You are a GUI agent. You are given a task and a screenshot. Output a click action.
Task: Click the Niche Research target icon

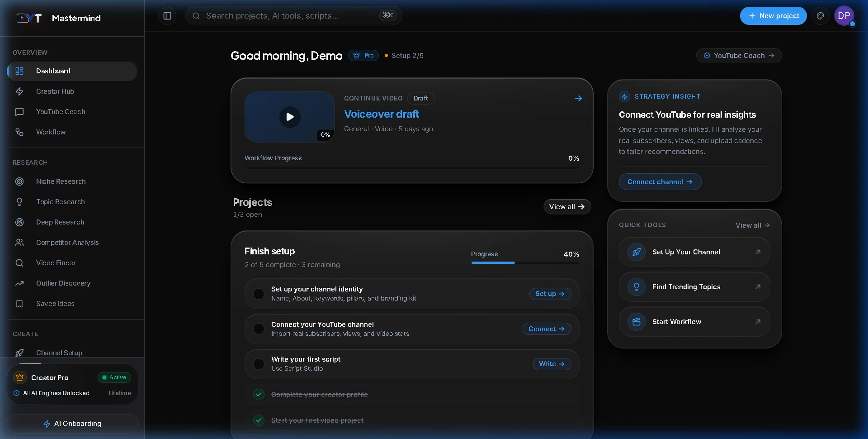19,181
